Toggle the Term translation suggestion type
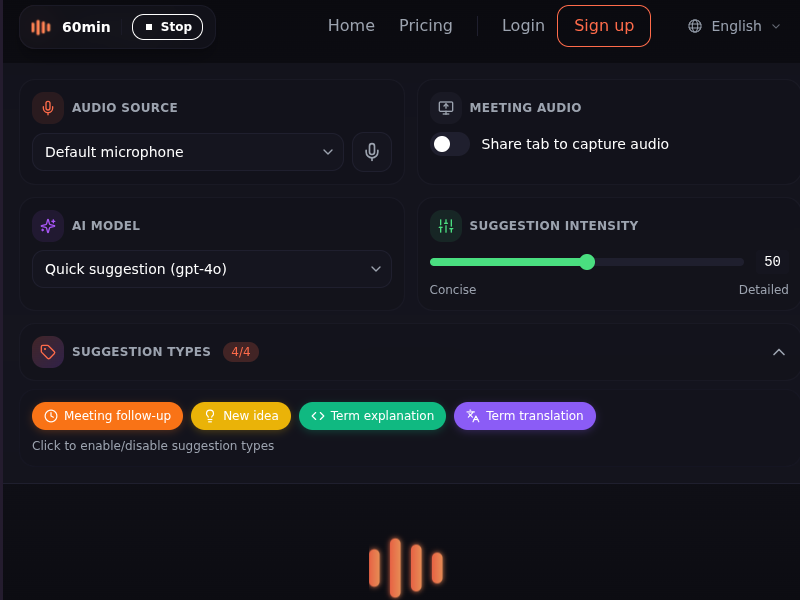Screen dimensions: 800x600 (525, 416)
